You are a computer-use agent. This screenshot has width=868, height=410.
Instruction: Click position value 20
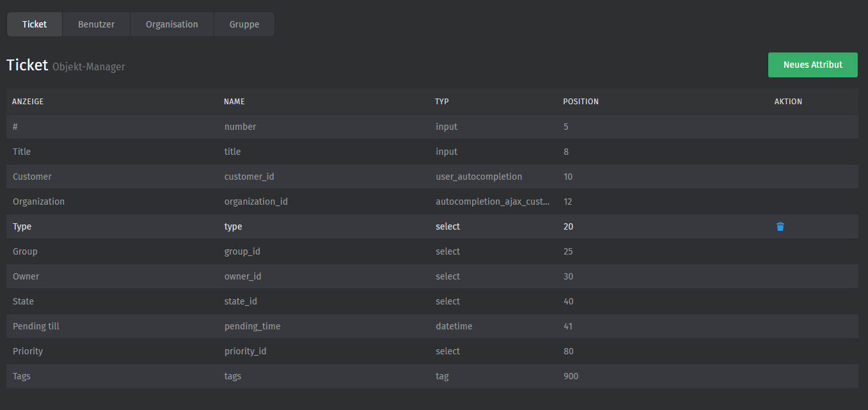tap(569, 226)
